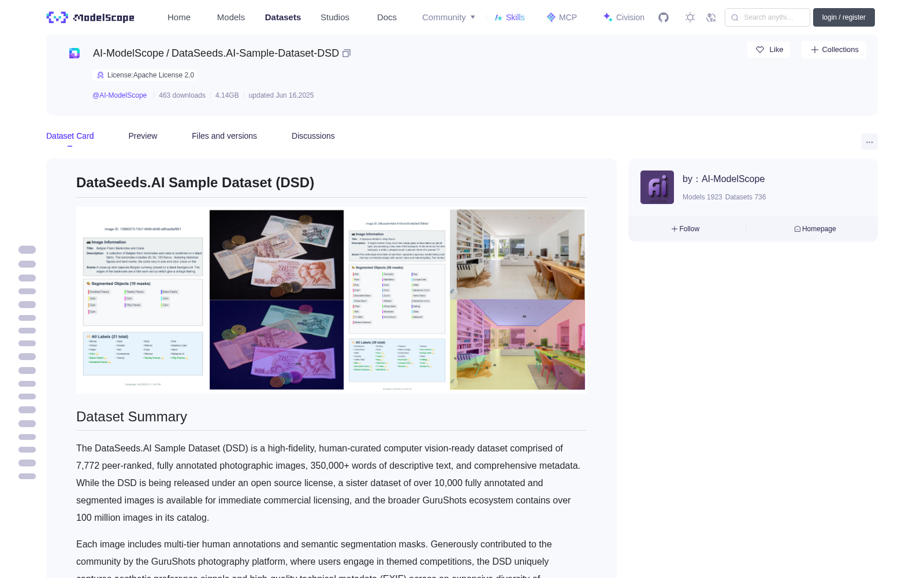Click the license badge icon
Viewport: 924px width, 578px height.
pyautogui.click(x=100, y=75)
